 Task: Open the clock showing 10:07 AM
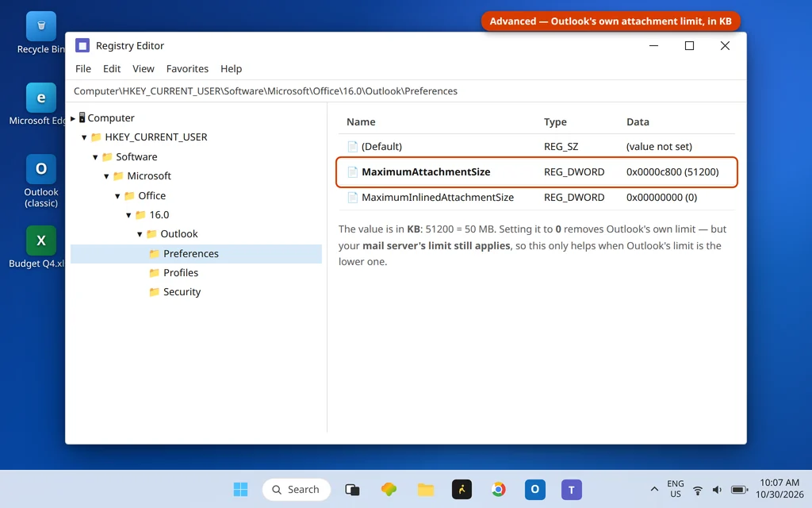[779, 489]
